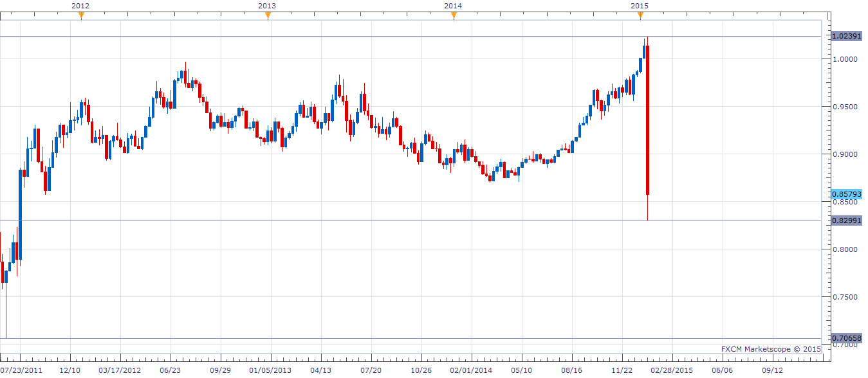This screenshot has height=378, width=868.
Task: Click the 05/10 date axis label
Action: click(x=522, y=370)
